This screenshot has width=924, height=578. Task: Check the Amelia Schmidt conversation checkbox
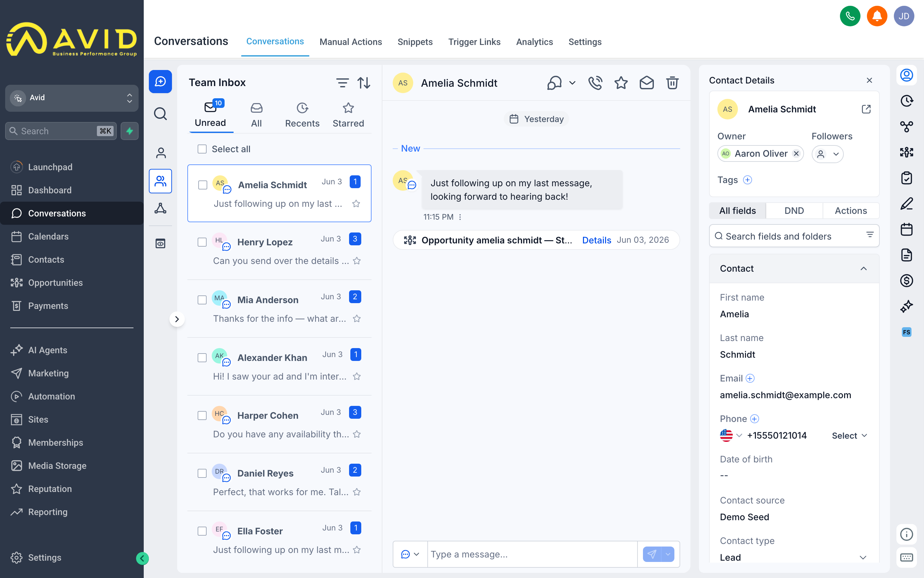(x=203, y=185)
